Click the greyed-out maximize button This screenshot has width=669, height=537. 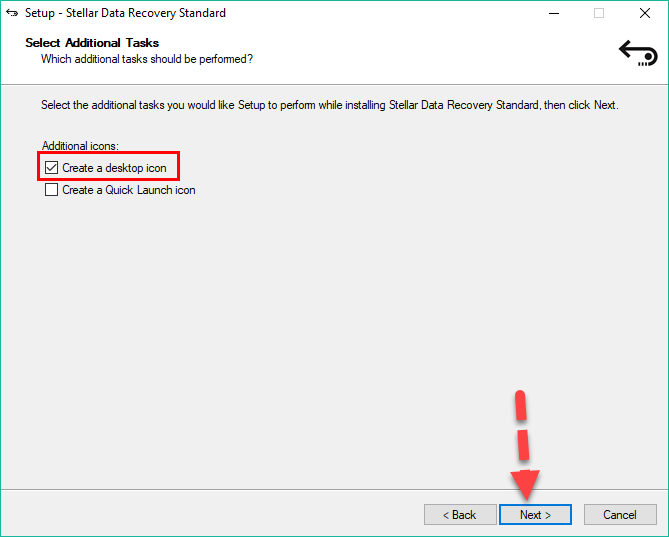pos(599,13)
